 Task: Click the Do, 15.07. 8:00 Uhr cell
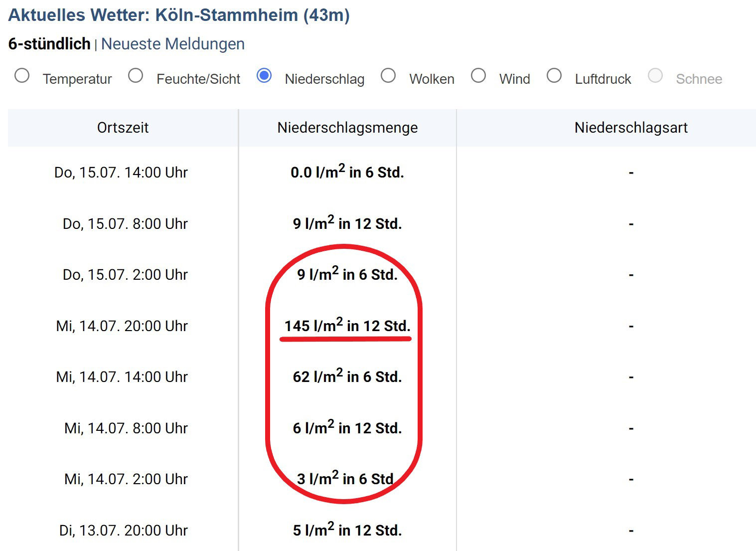click(x=125, y=224)
